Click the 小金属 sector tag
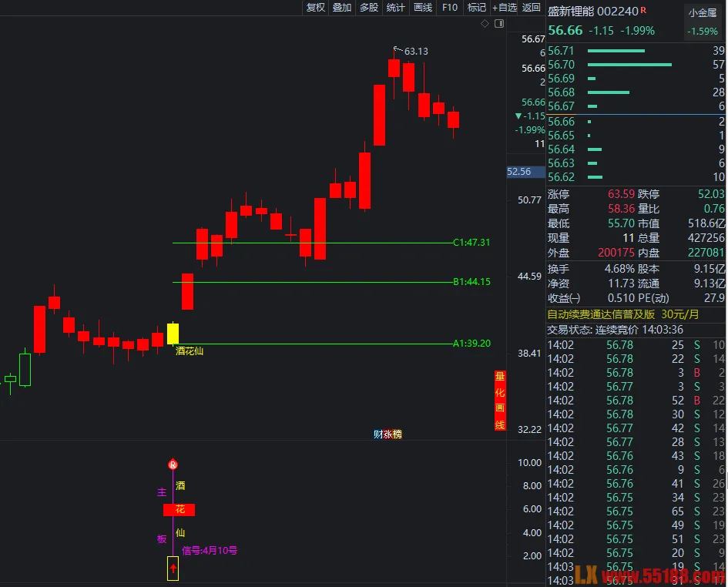This screenshot has height=587, width=728. point(703,13)
